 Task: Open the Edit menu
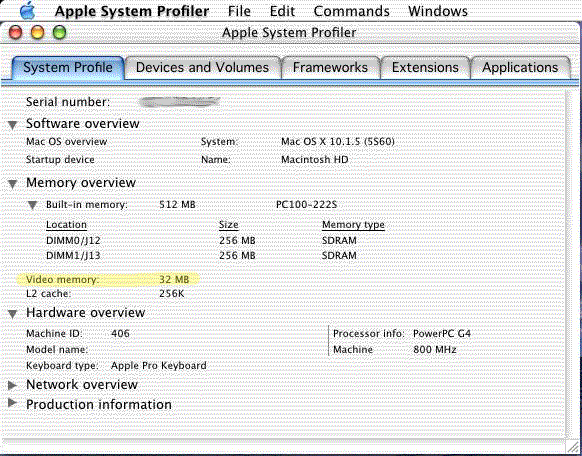coord(282,11)
